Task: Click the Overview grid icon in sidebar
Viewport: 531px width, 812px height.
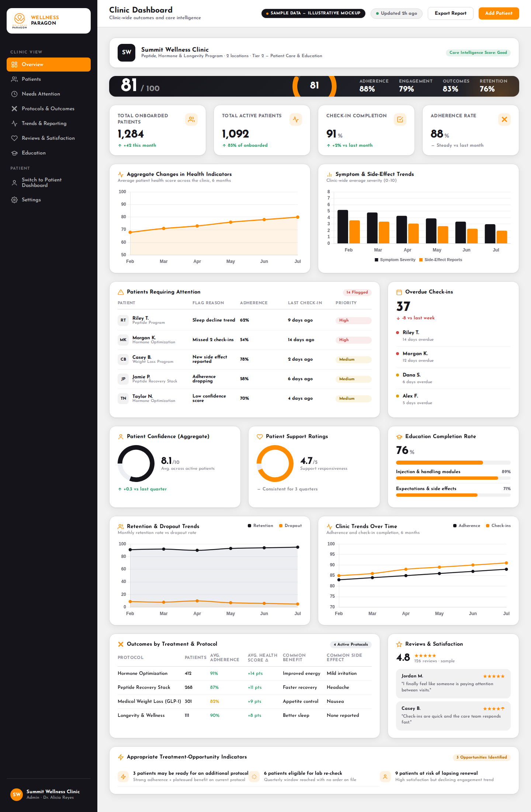Action: 14,65
